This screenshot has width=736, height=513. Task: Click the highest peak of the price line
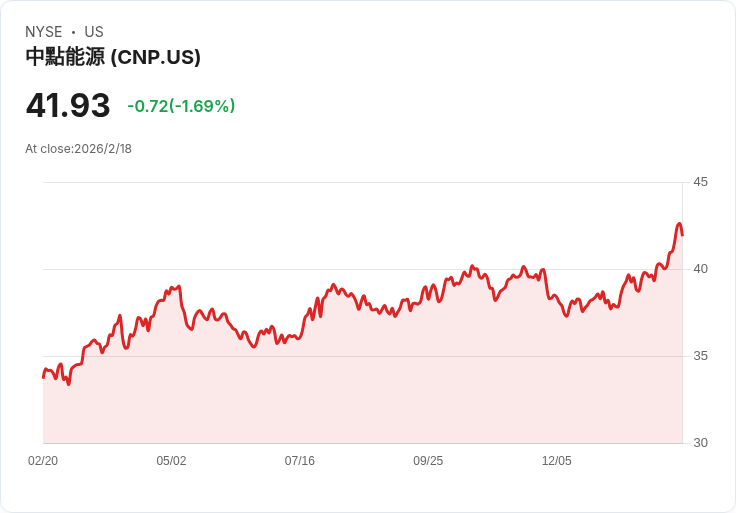point(679,224)
